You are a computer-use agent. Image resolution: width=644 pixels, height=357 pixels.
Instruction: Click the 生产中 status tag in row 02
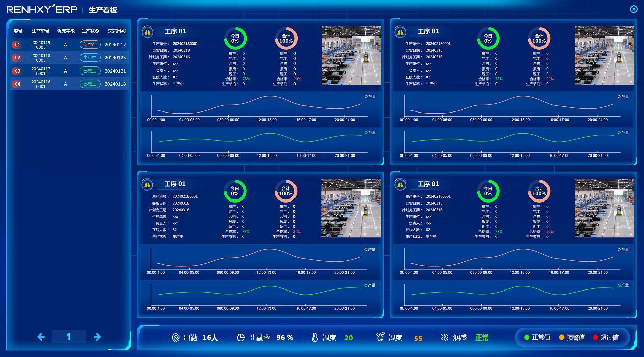[x=90, y=58]
